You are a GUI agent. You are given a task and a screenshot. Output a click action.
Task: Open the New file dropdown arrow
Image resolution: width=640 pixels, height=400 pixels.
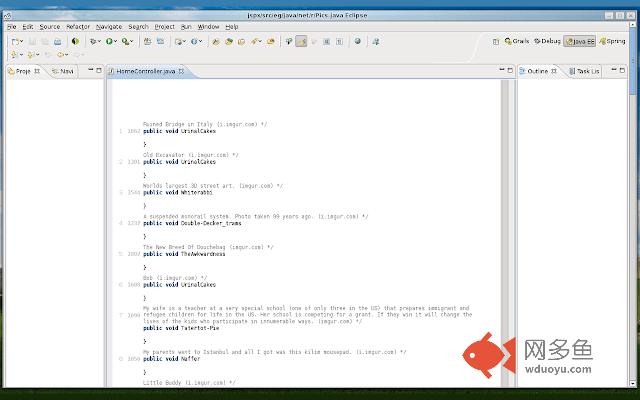pyautogui.click(x=22, y=42)
